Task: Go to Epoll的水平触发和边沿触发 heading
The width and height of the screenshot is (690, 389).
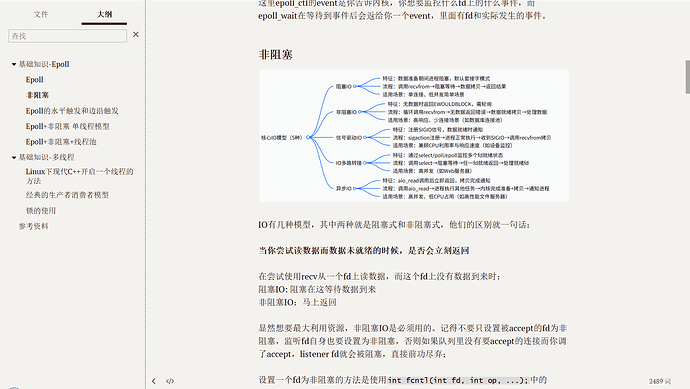Action: pyautogui.click(x=72, y=111)
